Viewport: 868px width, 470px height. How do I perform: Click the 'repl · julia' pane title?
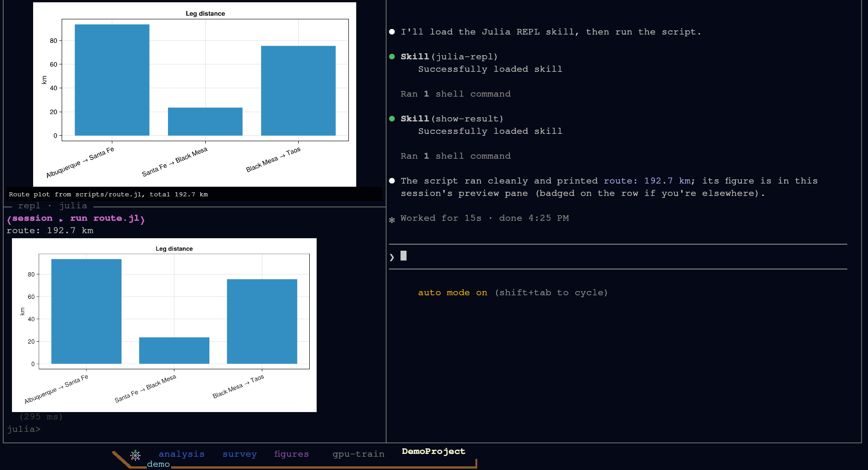pos(52,206)
